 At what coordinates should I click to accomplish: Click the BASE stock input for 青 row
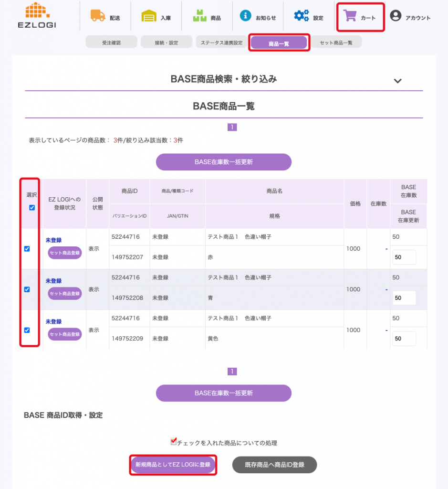404,298
